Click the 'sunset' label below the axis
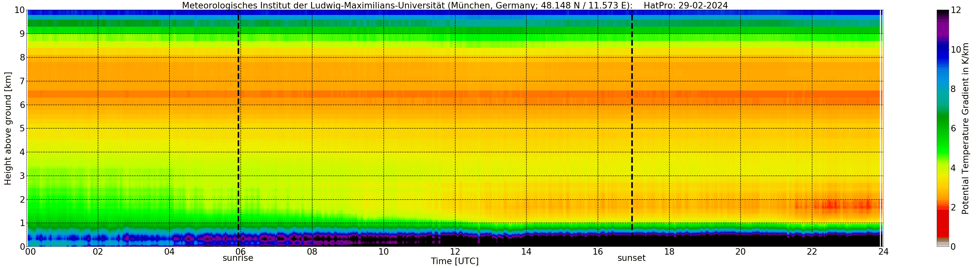 tap(632, 258)
